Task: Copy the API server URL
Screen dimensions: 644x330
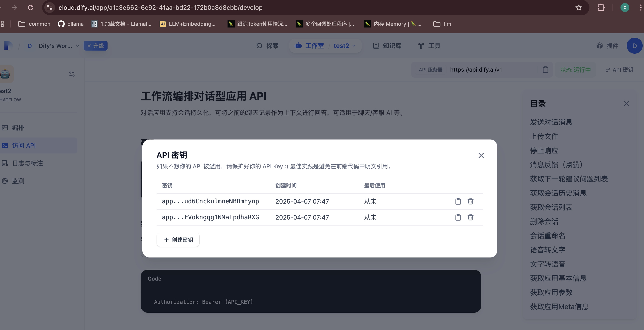Action: [545, 70]
